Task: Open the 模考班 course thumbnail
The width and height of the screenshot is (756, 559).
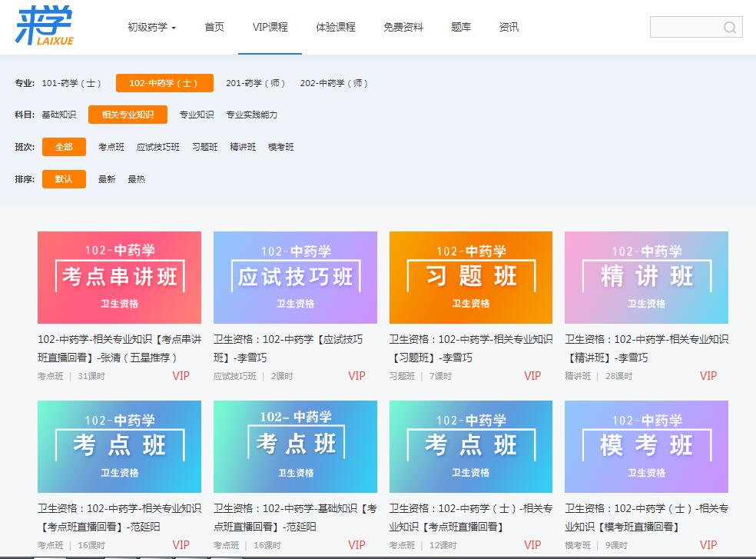Action: [646, 446]
